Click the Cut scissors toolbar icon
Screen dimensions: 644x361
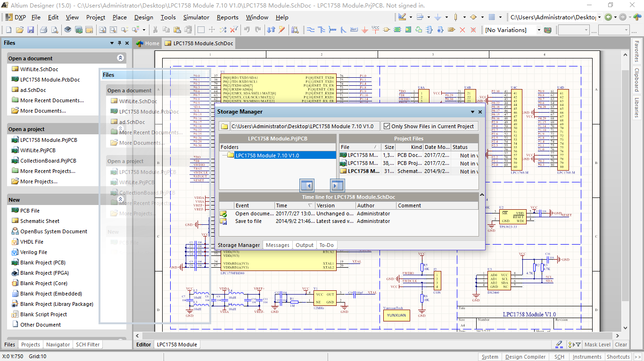point(155,30)
